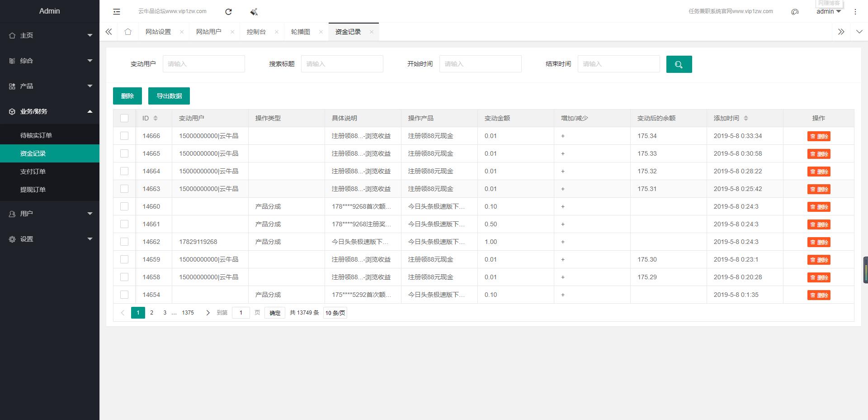Delete record 14659 with red button
This screenshot has width=868, height=420.
pyautogui.click(x=819, y=260)
